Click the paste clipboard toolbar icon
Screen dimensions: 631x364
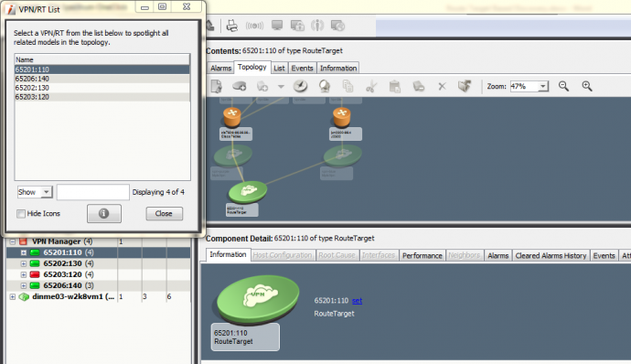(395, 86)
